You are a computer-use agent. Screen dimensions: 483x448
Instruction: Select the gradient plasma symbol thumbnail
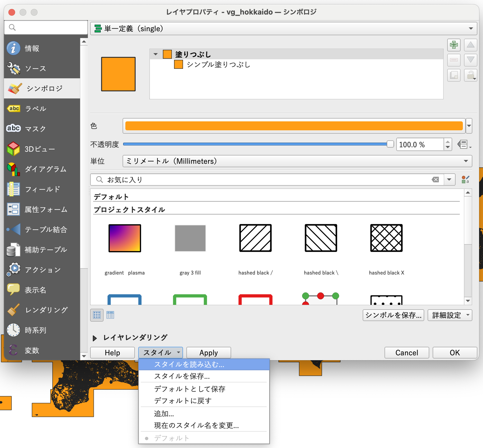pos(125,238)
